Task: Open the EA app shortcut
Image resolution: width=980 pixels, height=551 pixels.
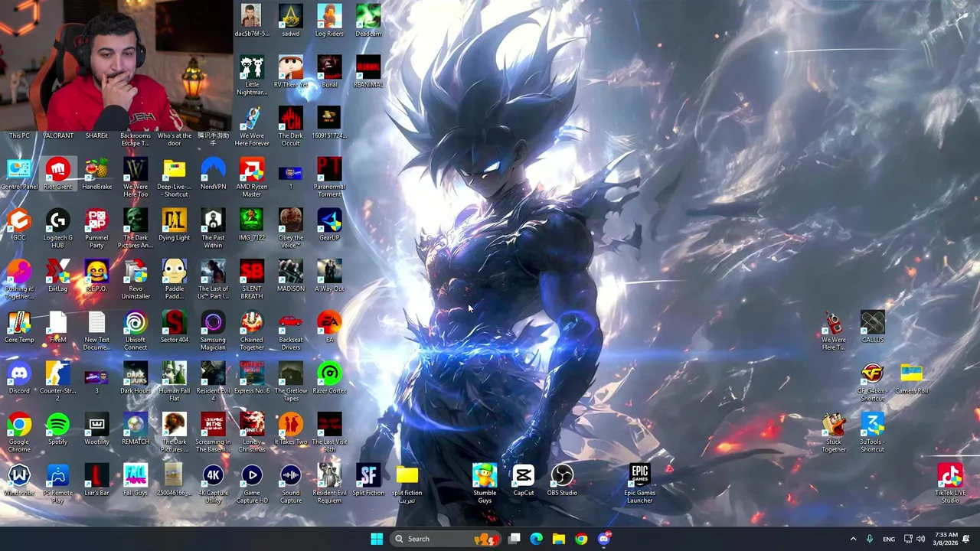Action: tap(329, 328)
